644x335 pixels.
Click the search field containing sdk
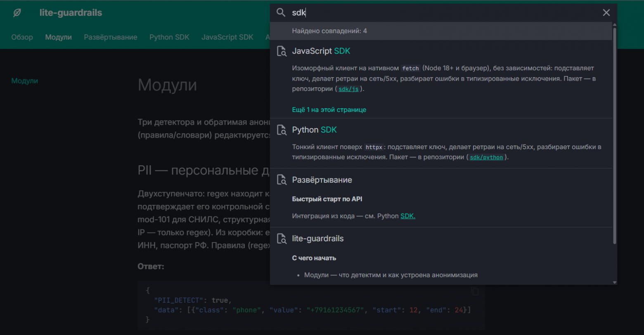444,12
